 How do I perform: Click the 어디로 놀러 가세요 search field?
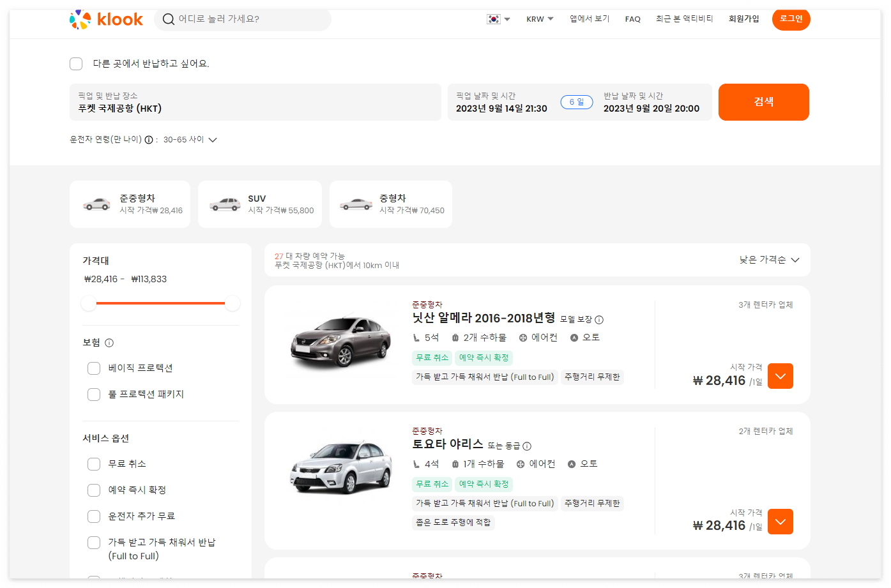[243, 19]
